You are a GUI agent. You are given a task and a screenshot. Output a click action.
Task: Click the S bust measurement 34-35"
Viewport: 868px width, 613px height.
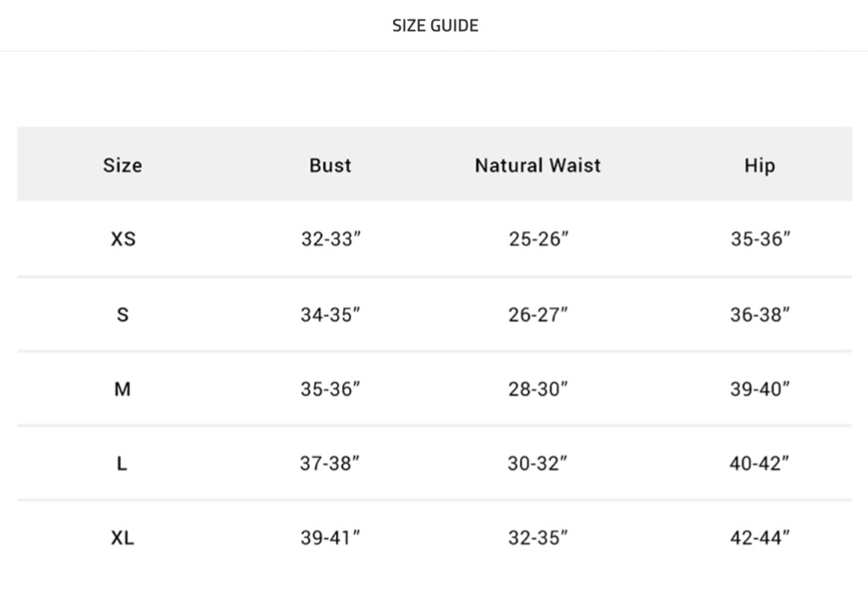pos(330,315)
